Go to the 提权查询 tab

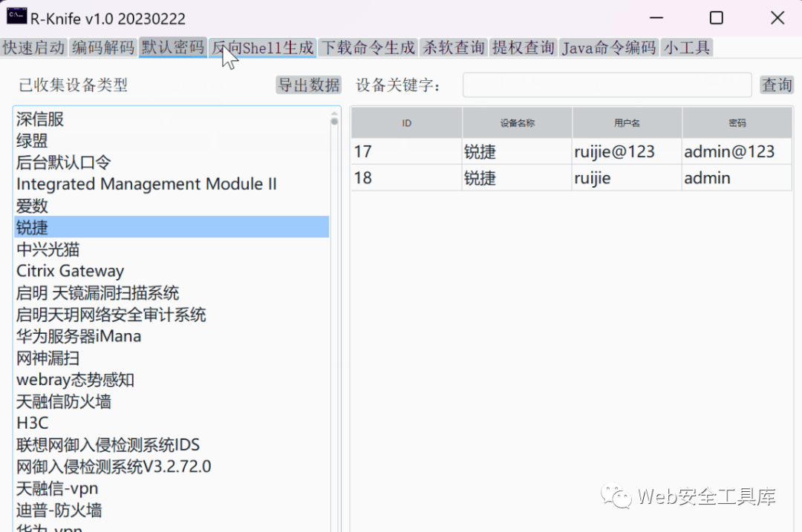point(524,47)
